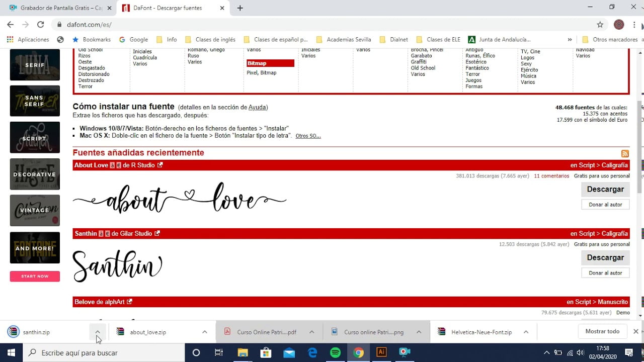Open volume control in system tray
Viewport: 644px width, 362px height.
pos(580,352)
